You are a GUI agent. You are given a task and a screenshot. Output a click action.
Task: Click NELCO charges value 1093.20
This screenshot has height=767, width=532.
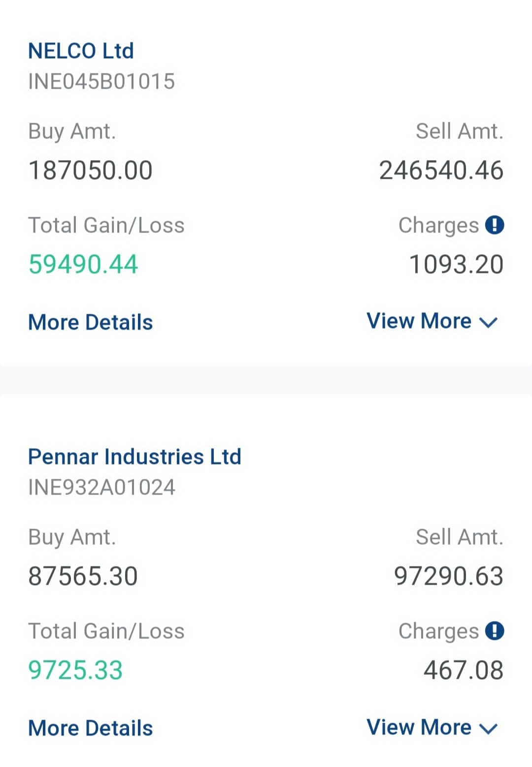coord(456,265)
